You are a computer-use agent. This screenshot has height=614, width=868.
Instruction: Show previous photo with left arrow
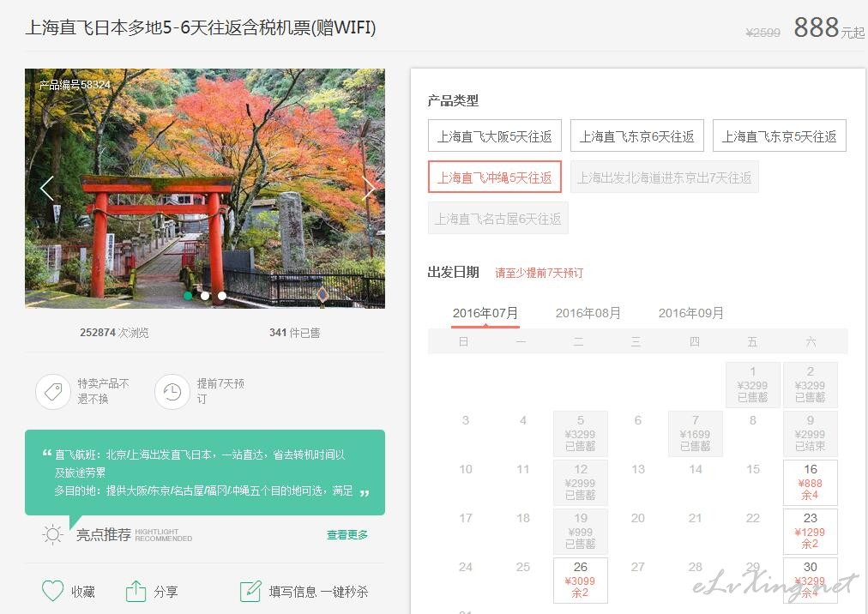pyautogui.click(x=47, y=189)
